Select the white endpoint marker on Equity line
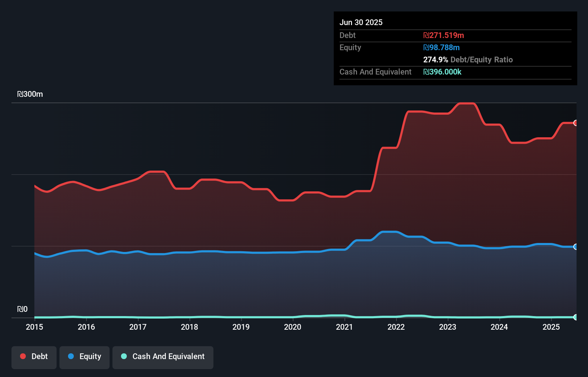The image size is (588, 377). (576, 247)
